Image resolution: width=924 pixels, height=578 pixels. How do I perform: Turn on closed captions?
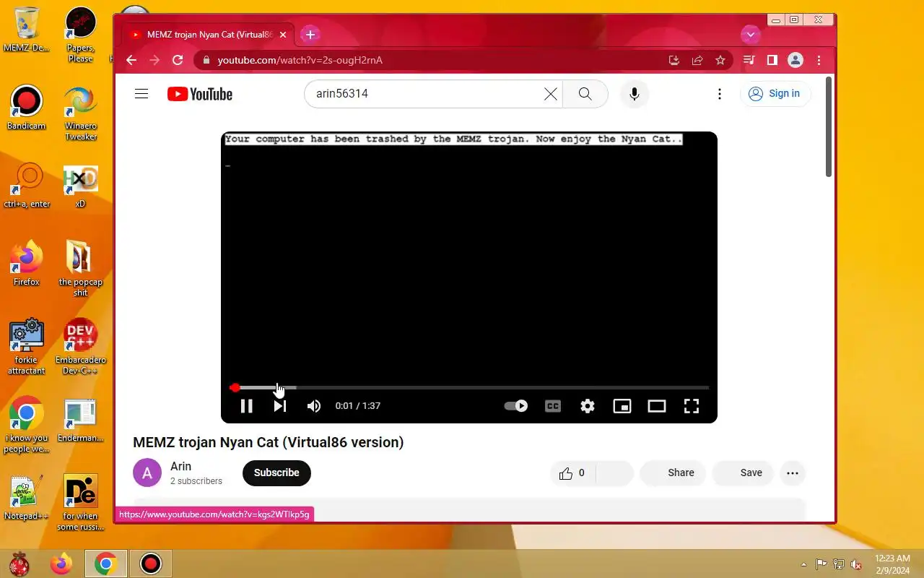click(x=553, y=406)
